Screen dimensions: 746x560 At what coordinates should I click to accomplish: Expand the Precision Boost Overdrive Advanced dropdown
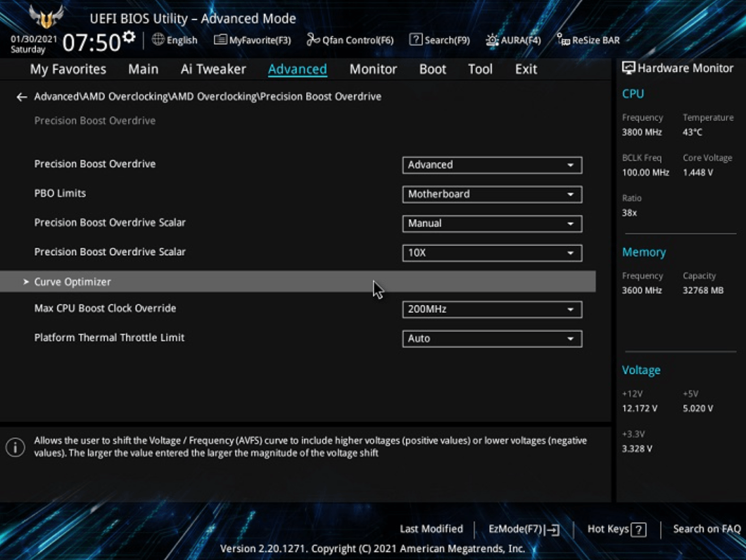[492, 165]
